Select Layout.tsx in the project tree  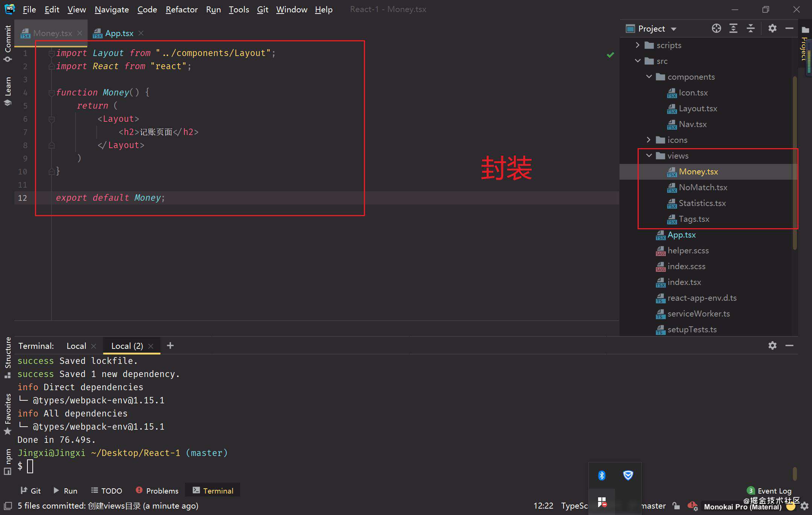(698, 108)
